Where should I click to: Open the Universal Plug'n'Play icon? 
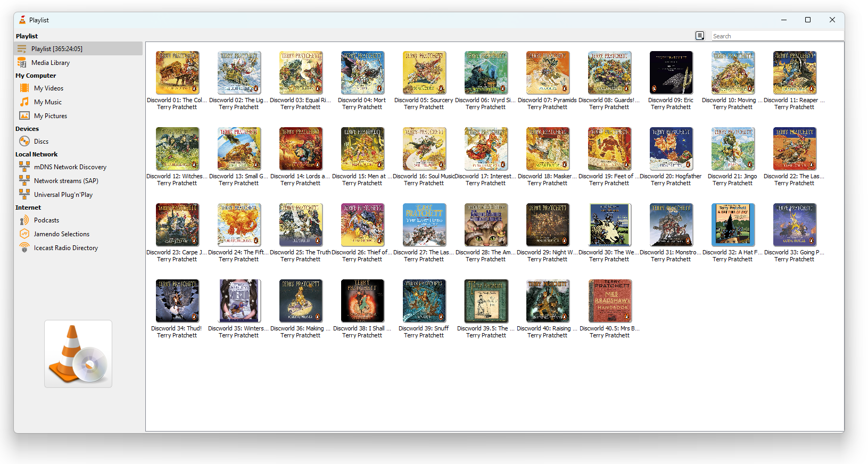point(24,194)
